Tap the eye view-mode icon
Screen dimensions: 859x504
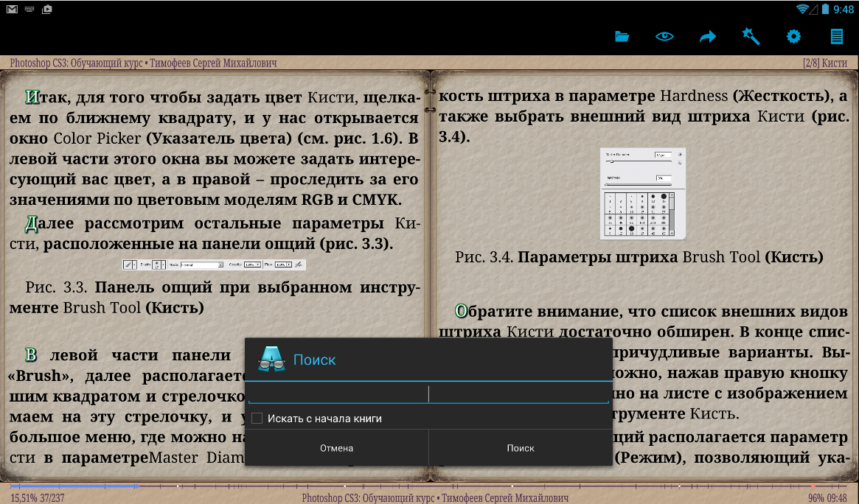pyautogui.click(x=664, y=36)
